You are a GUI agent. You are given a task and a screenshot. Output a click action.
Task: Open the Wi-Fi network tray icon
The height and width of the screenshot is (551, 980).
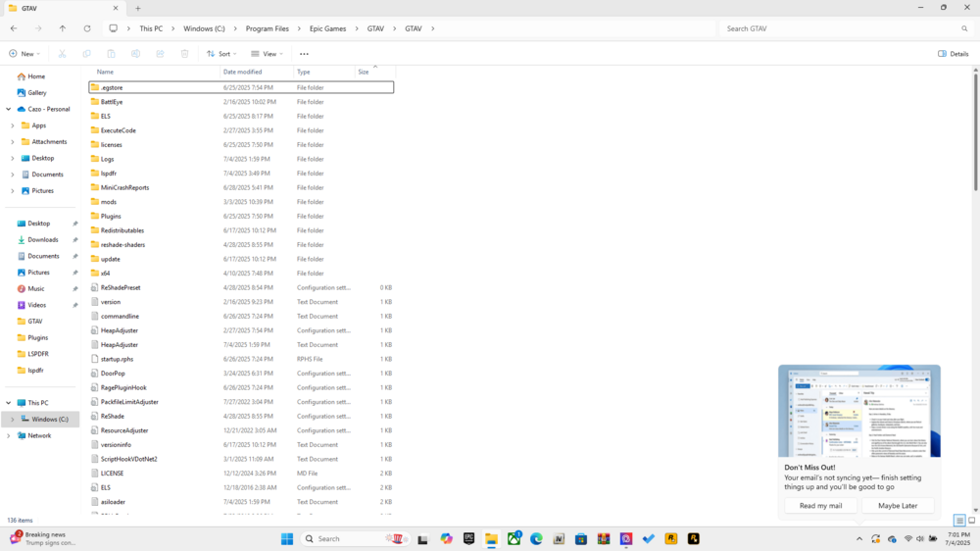click(x=908, y=538)
